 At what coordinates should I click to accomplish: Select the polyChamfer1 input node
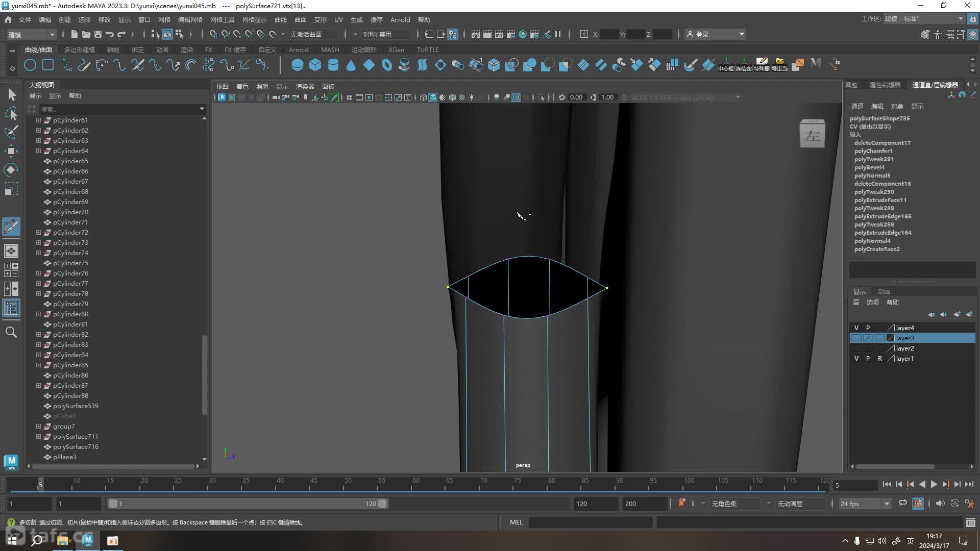point(873,151)
